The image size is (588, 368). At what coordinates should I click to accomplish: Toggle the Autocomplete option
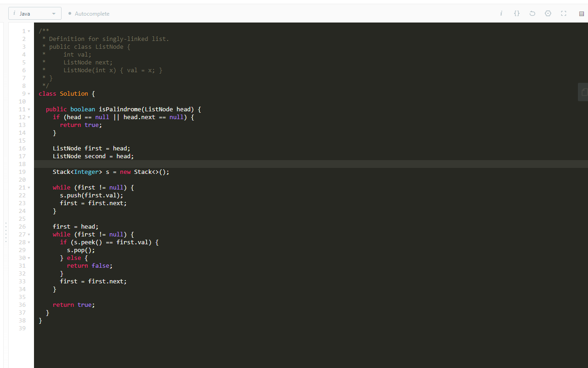[x=89, y=14]
